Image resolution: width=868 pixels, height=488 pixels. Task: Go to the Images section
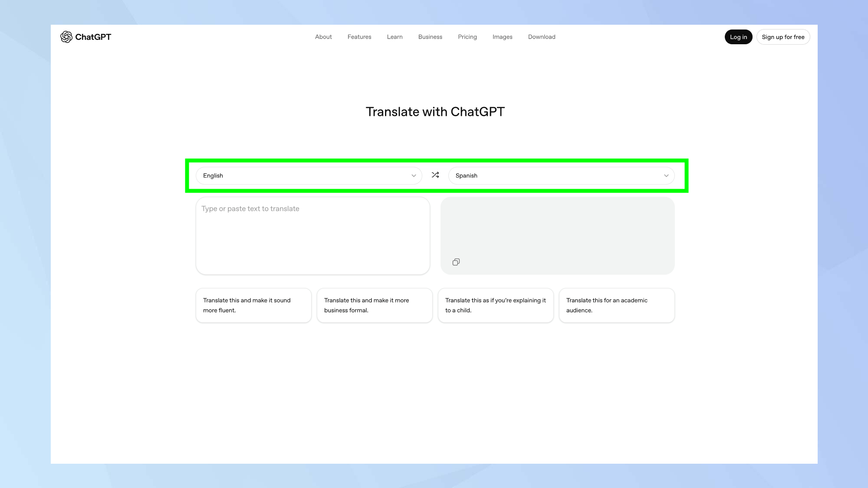[x=502, y=37]
